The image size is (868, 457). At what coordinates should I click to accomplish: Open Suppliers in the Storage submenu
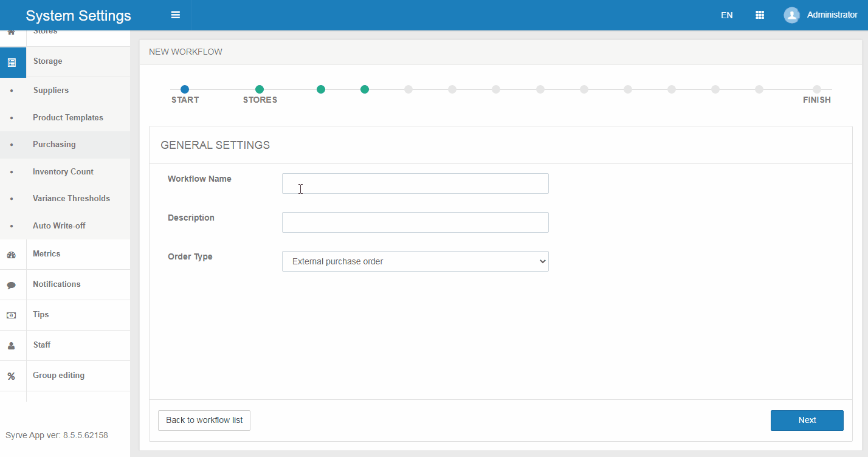click(50, 90)
